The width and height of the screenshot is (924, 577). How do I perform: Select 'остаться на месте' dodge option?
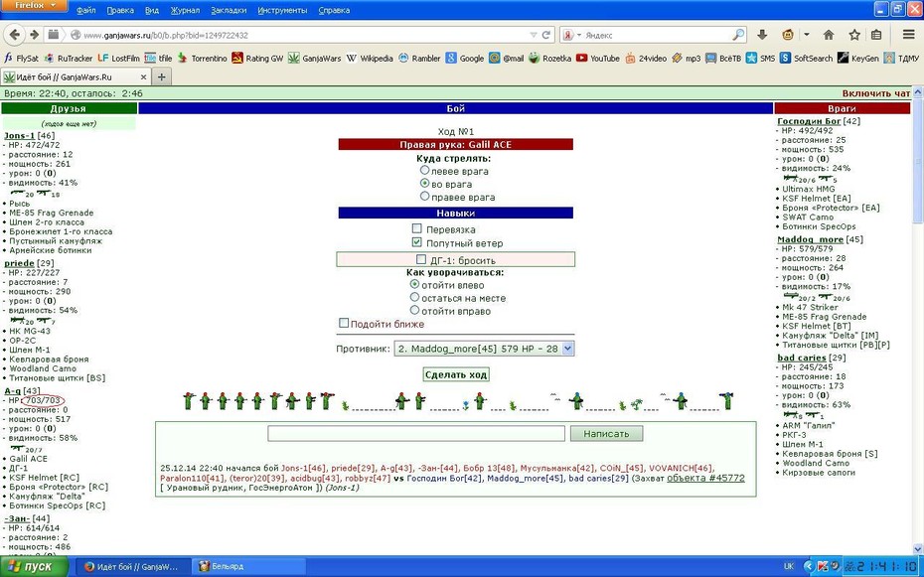tap(414, 297)
